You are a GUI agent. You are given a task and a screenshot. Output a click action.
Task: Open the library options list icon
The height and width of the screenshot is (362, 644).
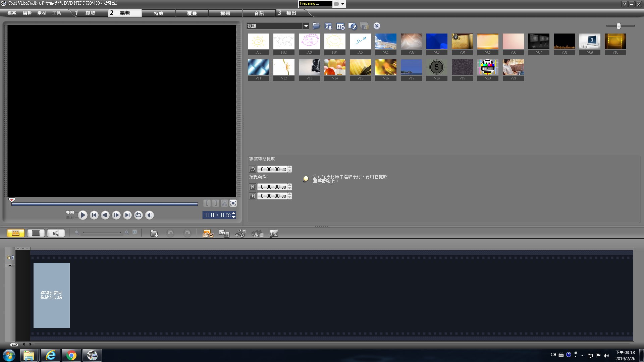point(340,26)
